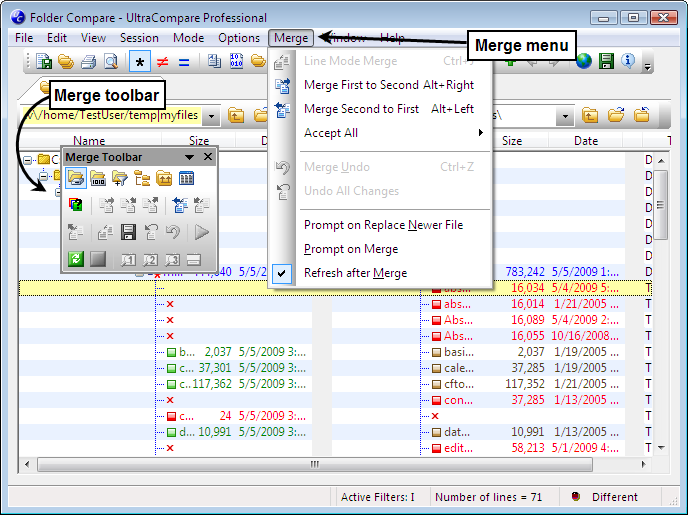The width and height of the screenshot is (688, 515).
Task: Open print preview from the toolbar
Action: (111, 61)
